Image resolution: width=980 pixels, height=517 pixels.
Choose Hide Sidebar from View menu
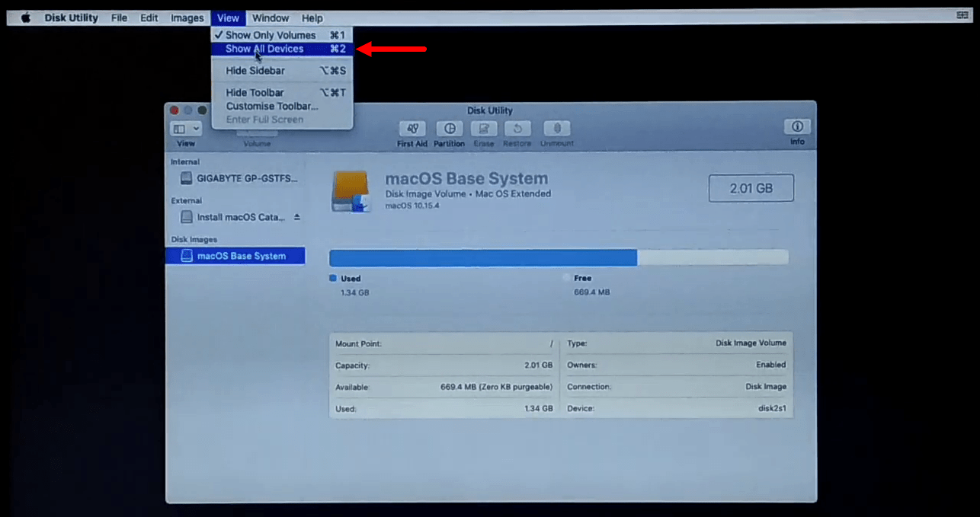coord(282,71)
